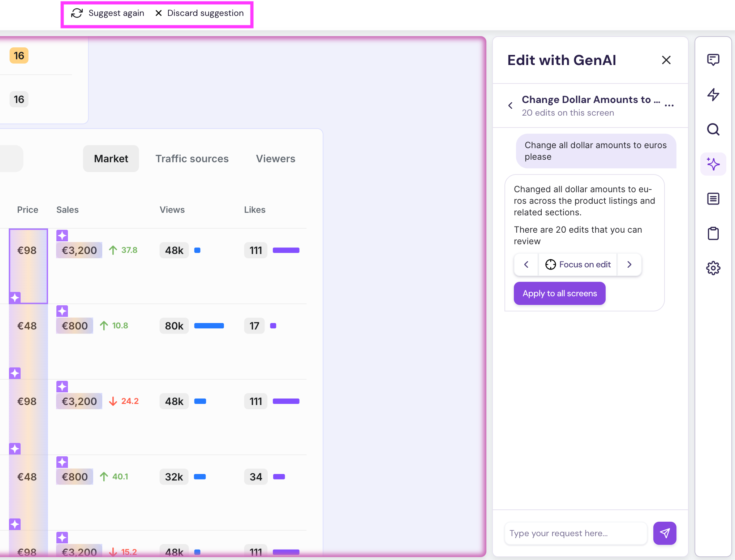Viewport: 735px width, 560px height.
Task: Go to the previous edit arrow
Action: (x=526, y=264)
